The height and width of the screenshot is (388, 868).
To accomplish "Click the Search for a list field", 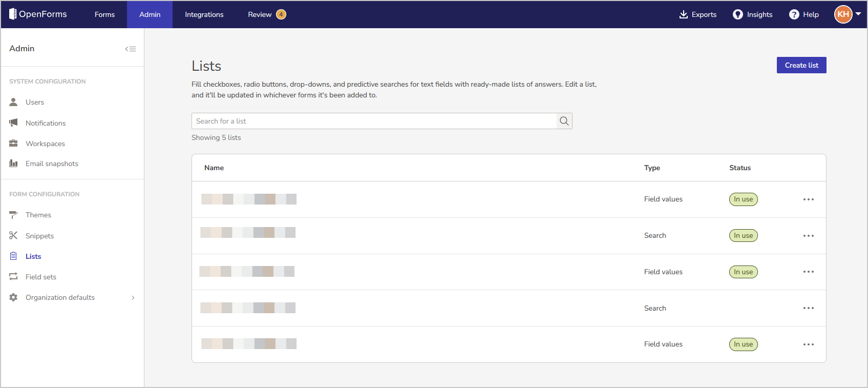I will 374,121.
